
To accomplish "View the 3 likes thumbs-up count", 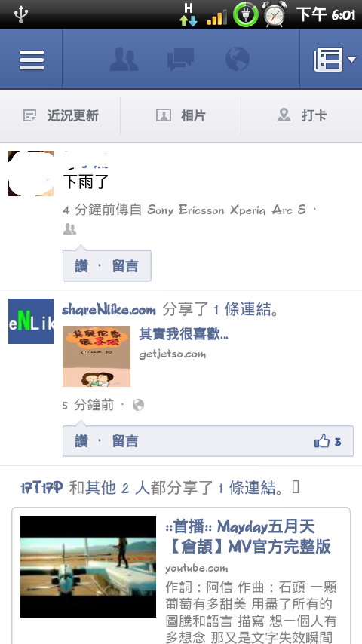I will tap(328, 441).
